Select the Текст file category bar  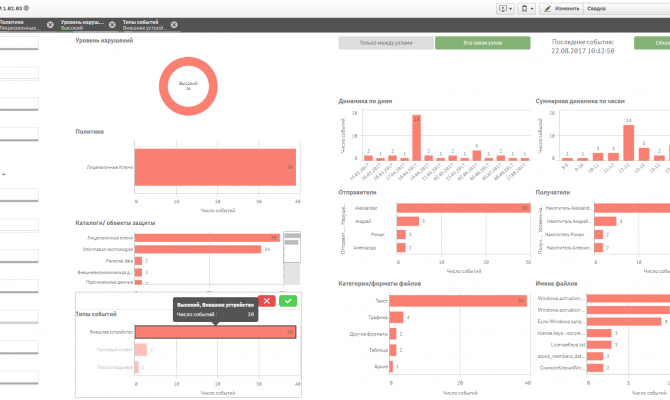coord(458,301)
